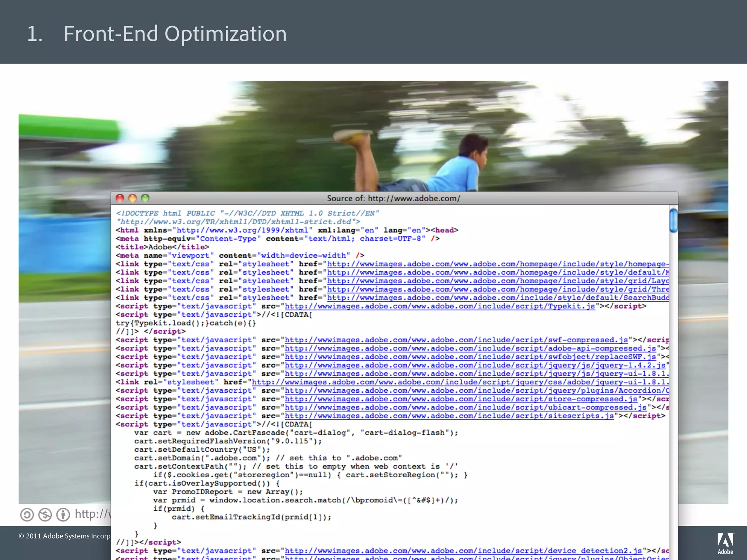Viewport: 747px width, 560px height.
Task: Click the '<title>Adobe</title>' source line
Action: pos(162,247)
